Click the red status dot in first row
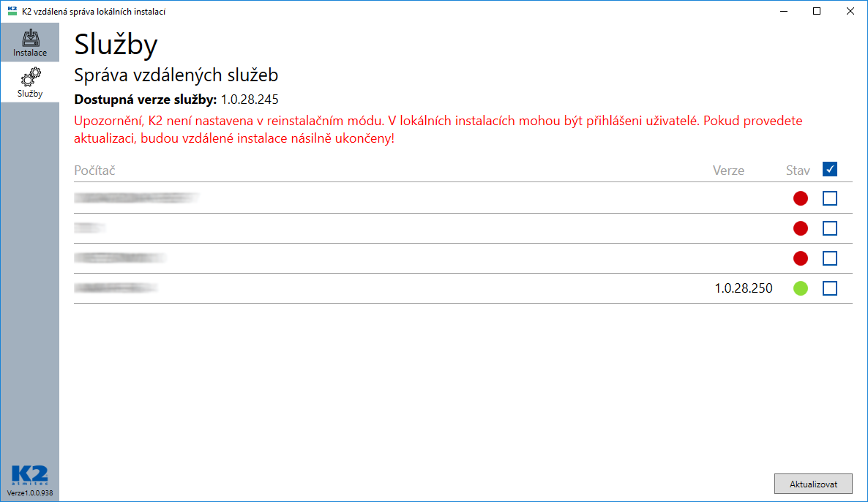The height and width of the screenshot is (502, 868). point(801,198)
